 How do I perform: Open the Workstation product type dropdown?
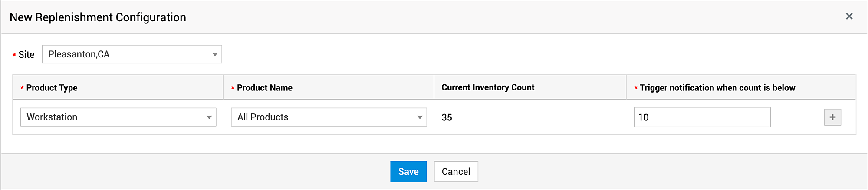point(113,117)
